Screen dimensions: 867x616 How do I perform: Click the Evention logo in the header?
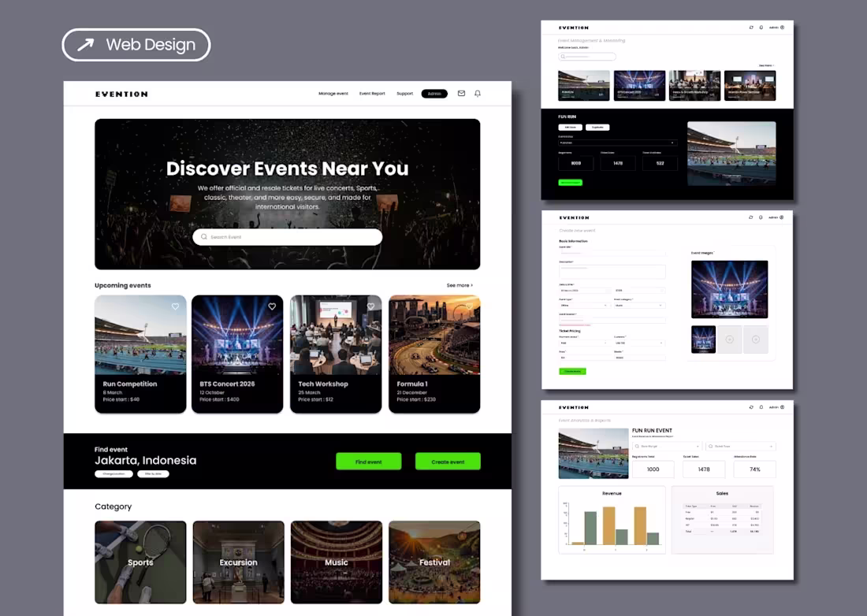120,94
